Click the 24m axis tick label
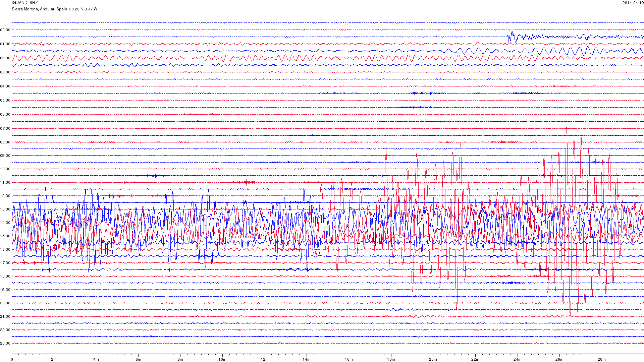 (x=518, y=360)
